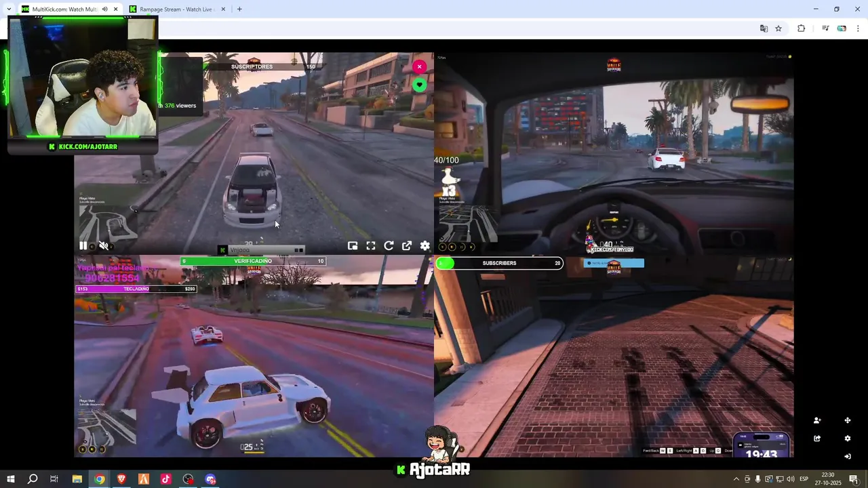Bookmark this page with star icon
Image resolution: width=868 pixels, height=488 pixels.
778,28
